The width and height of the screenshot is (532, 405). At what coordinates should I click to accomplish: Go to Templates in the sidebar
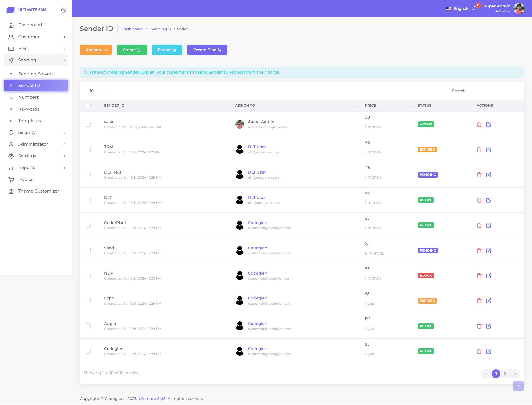(29, 121)
